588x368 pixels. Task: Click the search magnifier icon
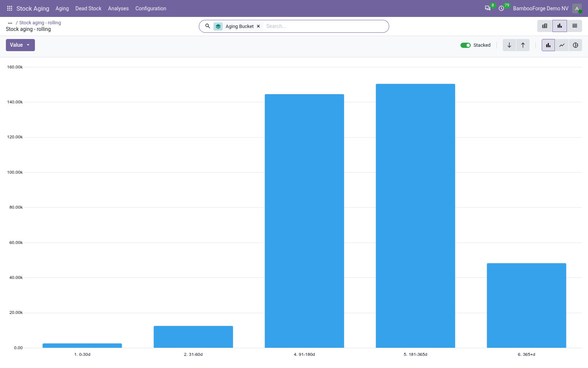[x=208, y=26]
